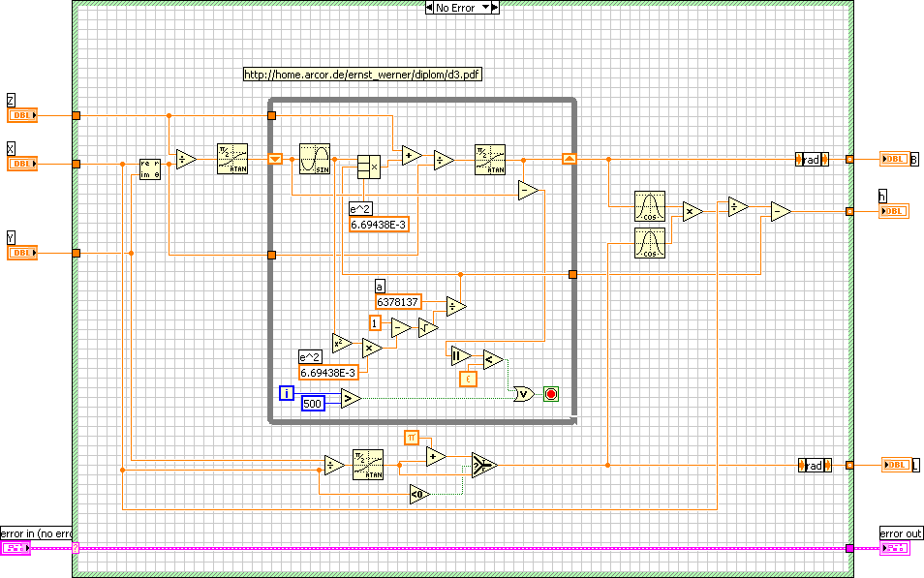Image resolution: width=924 pixels, height=578 pixels.
Task: Select the absolute value node
Action: point(459,355)
